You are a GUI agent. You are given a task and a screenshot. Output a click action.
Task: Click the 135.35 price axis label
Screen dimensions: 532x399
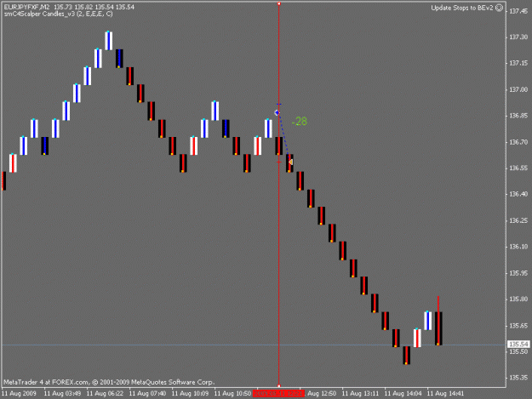coord(518,378)
